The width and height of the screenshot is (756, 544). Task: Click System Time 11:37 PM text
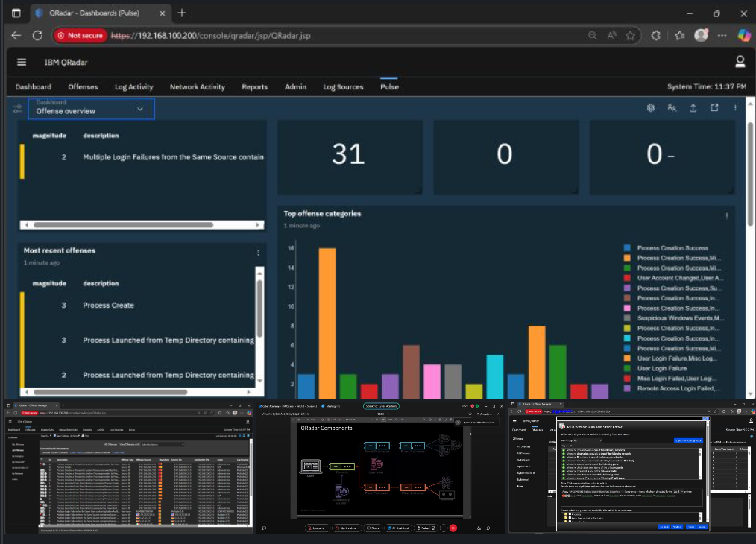(706, 86)
